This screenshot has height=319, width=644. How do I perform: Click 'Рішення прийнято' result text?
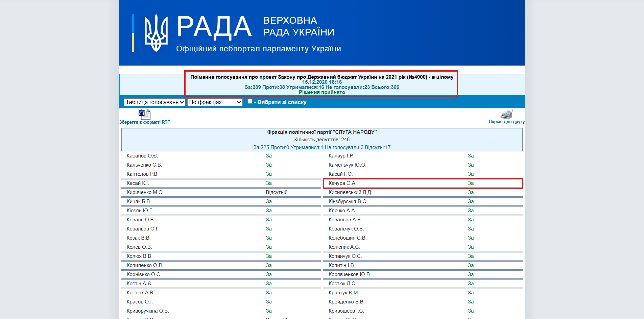tap(322, 92)
